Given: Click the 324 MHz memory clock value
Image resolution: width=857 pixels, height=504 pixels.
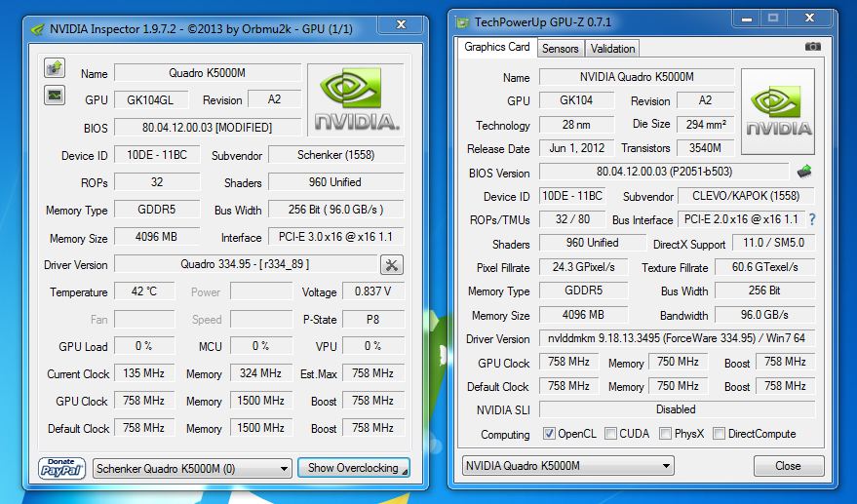Looking at the screenshot, I should click(x=260, y=373).
